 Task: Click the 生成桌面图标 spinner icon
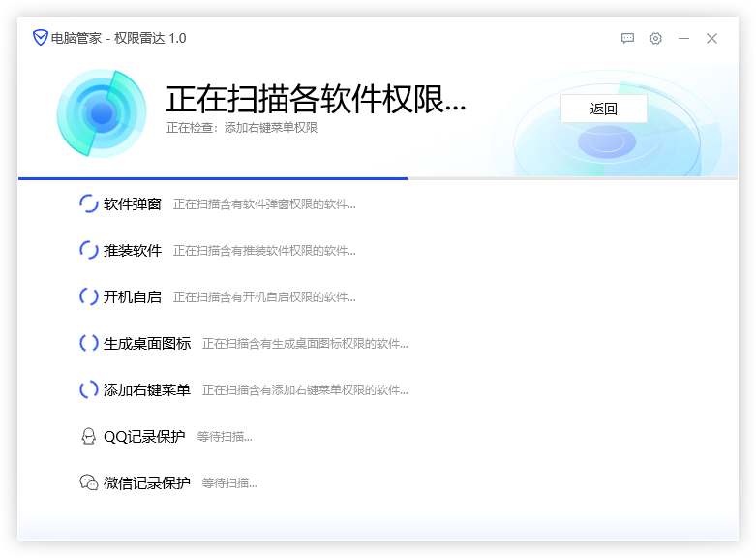click(89, 343)
